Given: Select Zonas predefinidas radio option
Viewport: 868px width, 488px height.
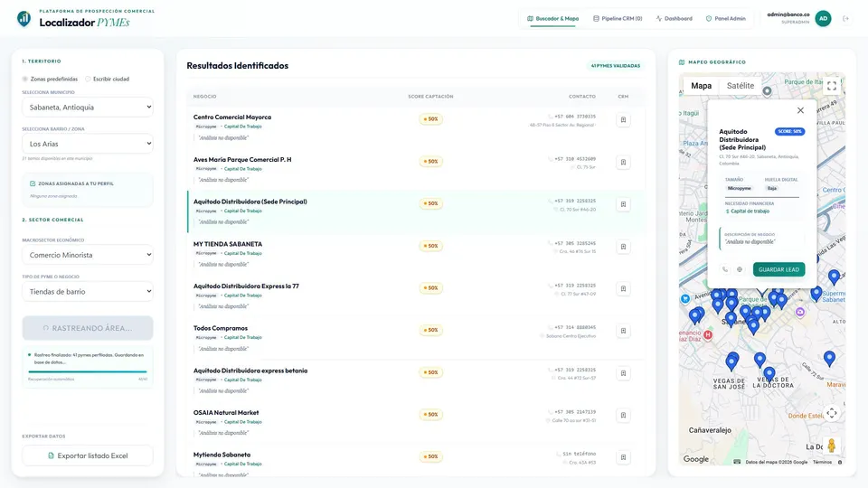Looking at the screenshot, I should pos(25,80).
